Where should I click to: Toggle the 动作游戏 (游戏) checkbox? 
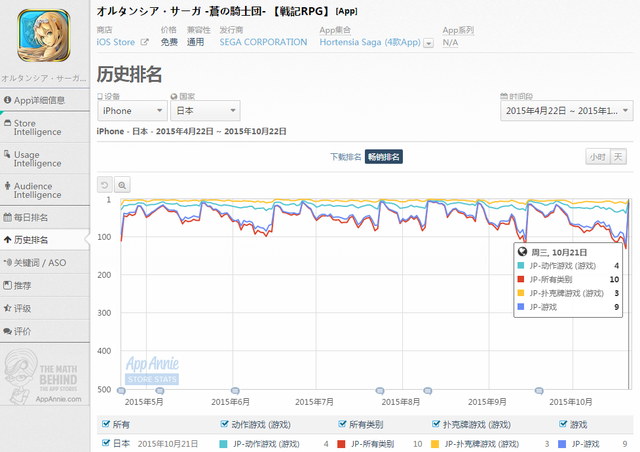coord(224,423)
